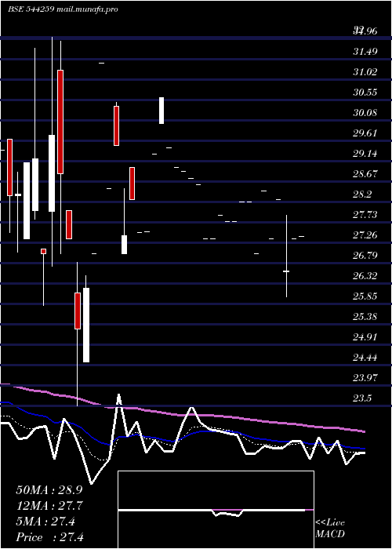Select the 25.38 price axis label
Screen dimensions: 392x549
coord(365,317)
